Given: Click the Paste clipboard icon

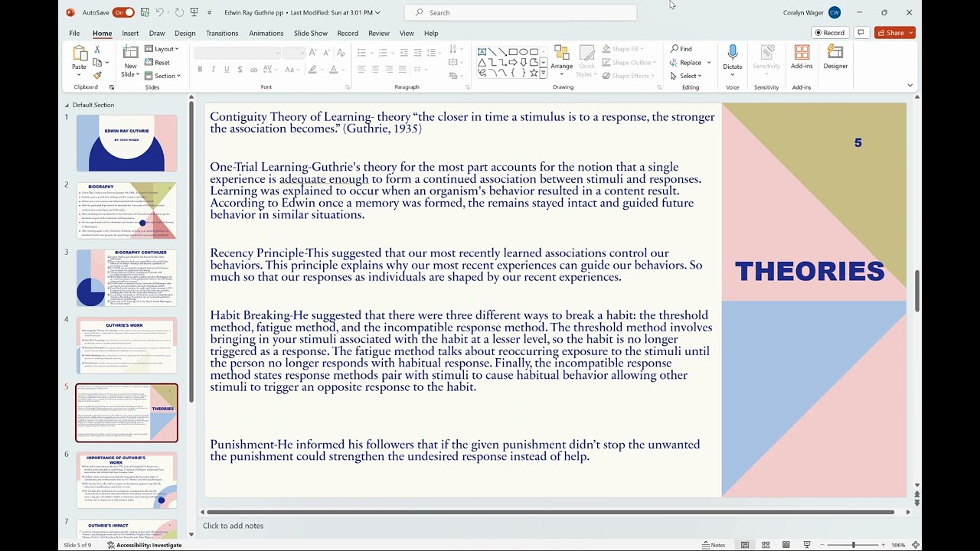Looking at the screenshot, I should [x=79, y=54].
